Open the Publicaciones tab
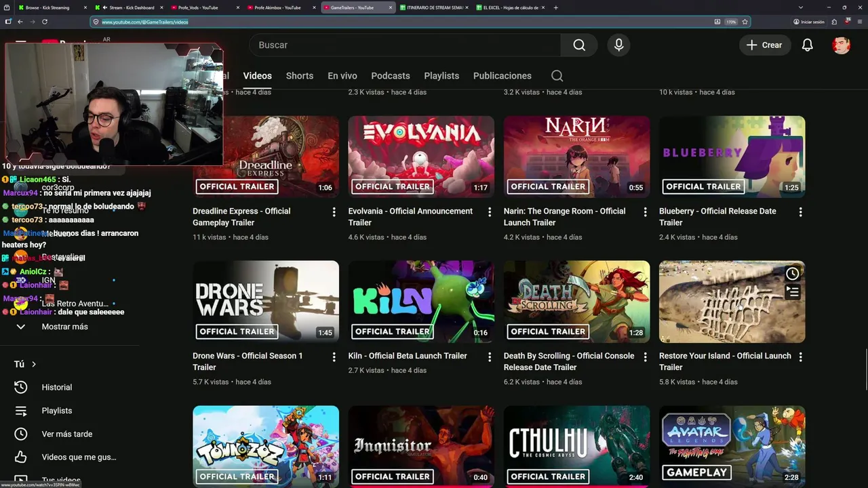The height and width of the screenshot is (488, 868). click(x=502, y=76)
